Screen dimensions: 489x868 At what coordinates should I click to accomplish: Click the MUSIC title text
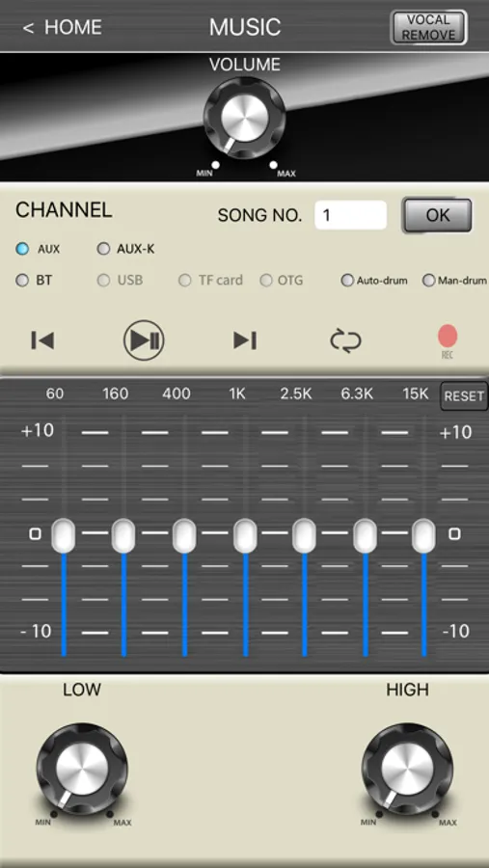click(245, 27)
